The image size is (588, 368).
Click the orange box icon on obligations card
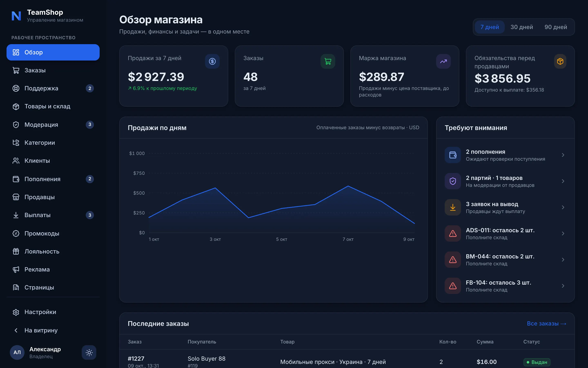pyautogui.click(x=560, y=61)
